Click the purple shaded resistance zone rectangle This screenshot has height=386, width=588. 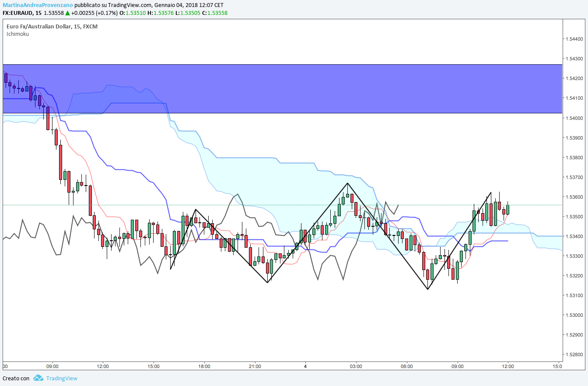(x=282, y=89)
